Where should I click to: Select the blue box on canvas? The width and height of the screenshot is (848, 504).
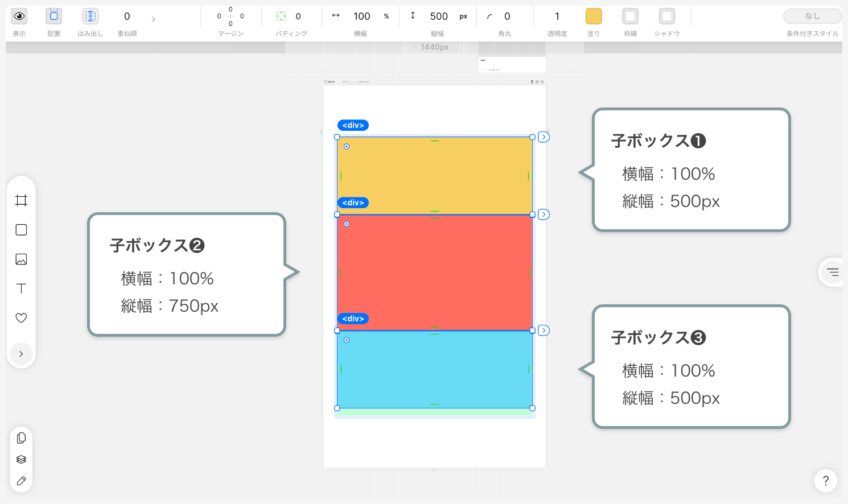pyautogui.click(x=435, y=369)
